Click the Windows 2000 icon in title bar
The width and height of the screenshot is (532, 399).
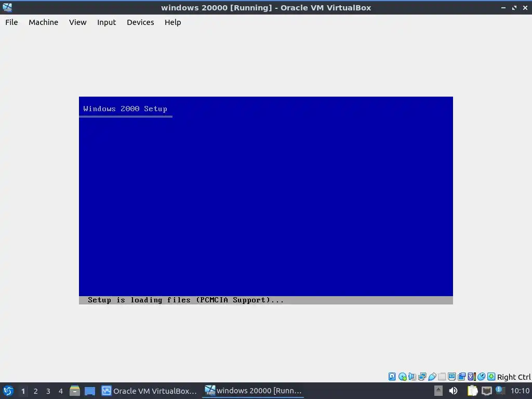(x=7, y=7)
